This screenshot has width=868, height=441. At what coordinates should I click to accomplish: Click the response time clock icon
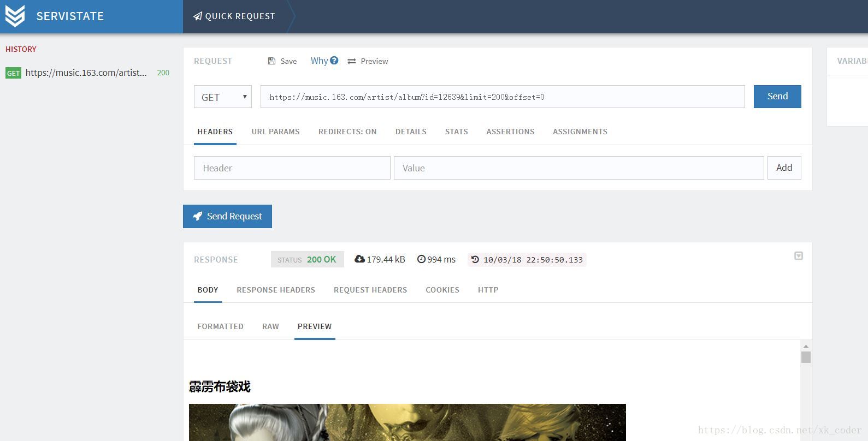pos(421,259)
